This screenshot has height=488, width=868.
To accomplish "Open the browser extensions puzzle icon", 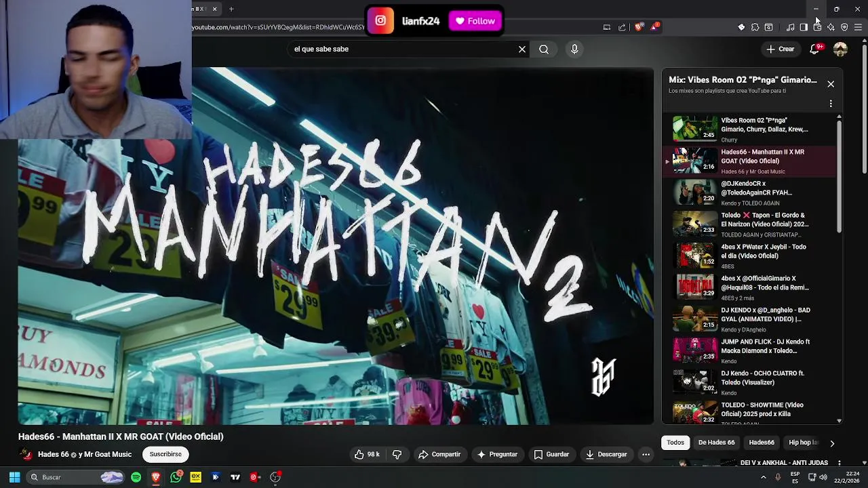I will coord(755,27).
